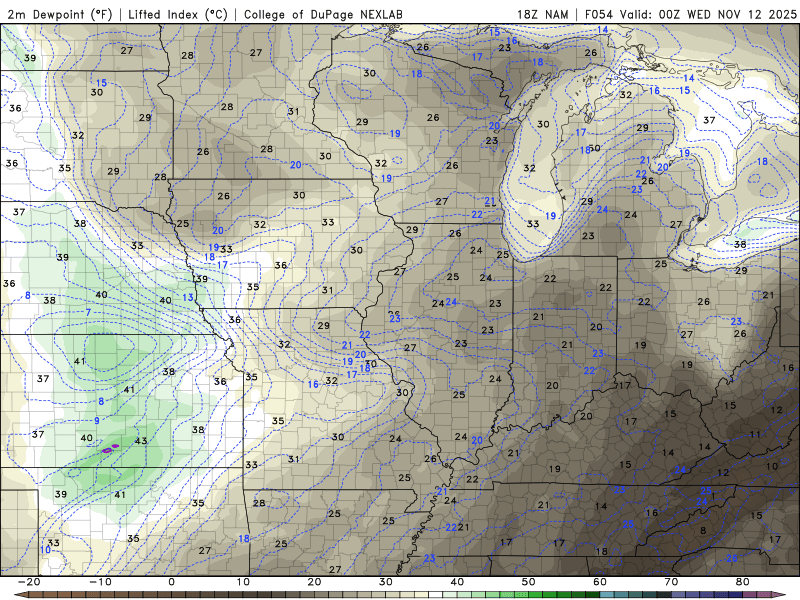Click the blue lifted index contour label 26
800x600 pixels.
732,558
